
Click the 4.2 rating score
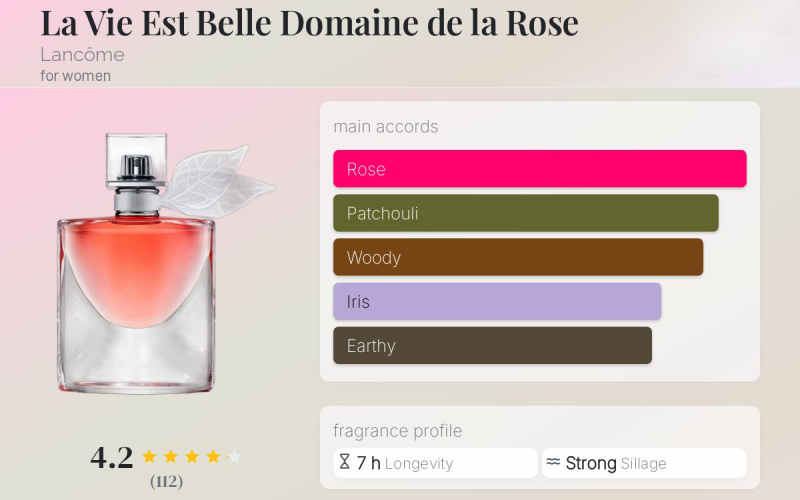pyautogui.click(x=112, y=457)
